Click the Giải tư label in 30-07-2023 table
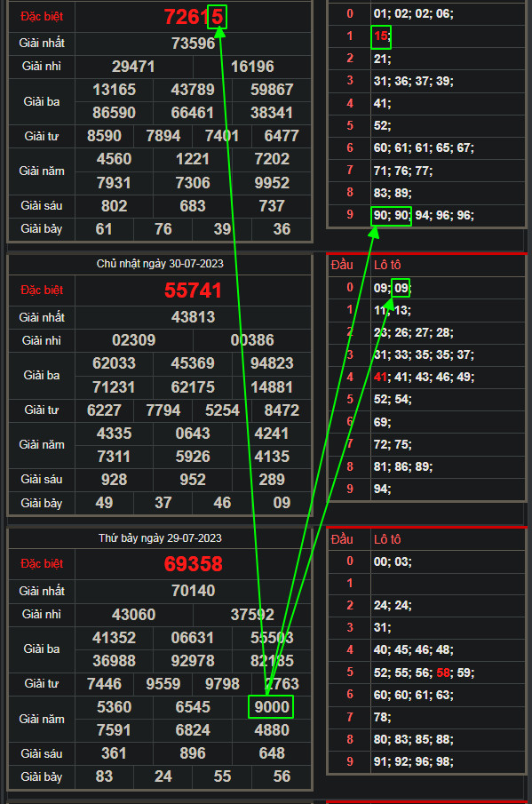 tap(42, 410)
